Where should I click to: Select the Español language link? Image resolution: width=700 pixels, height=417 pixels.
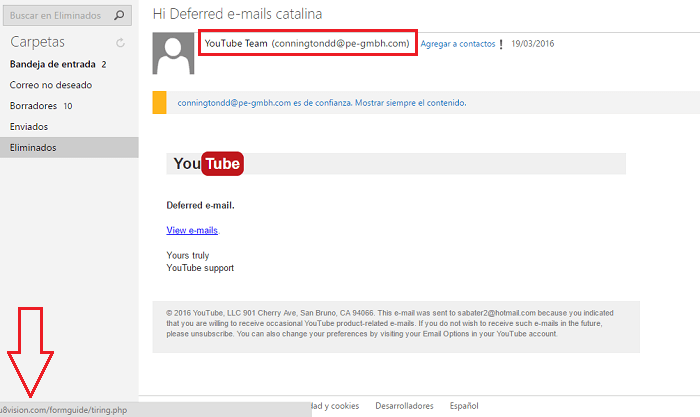click(464, 406)
